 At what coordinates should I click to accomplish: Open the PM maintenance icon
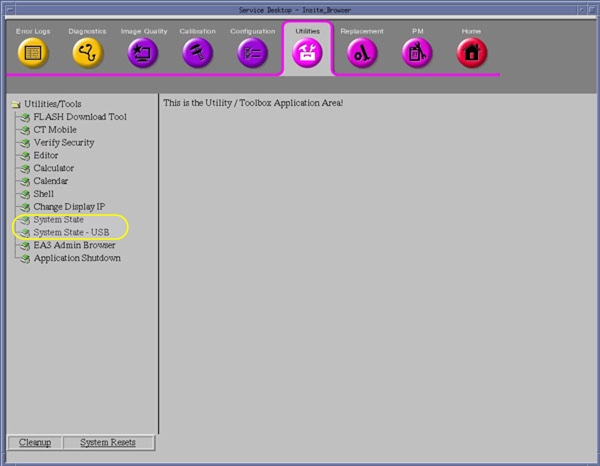(417, 53)
